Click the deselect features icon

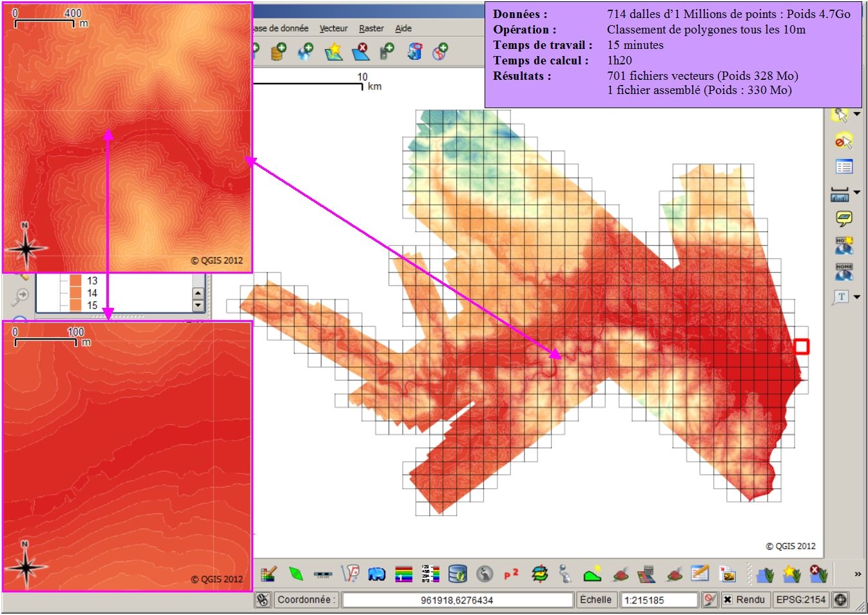point(844,141)
